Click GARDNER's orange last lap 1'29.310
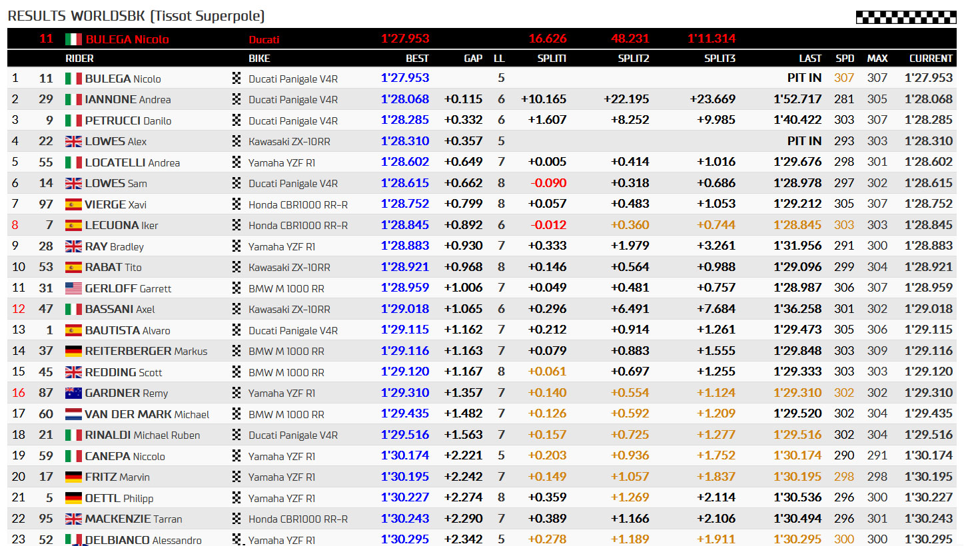 (797, 393)
